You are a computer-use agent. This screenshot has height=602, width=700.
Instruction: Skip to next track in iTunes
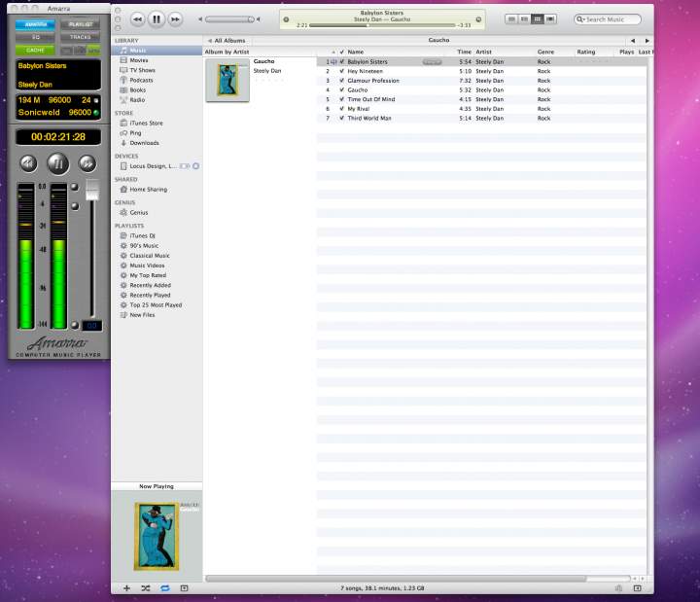tap(175, 19)
